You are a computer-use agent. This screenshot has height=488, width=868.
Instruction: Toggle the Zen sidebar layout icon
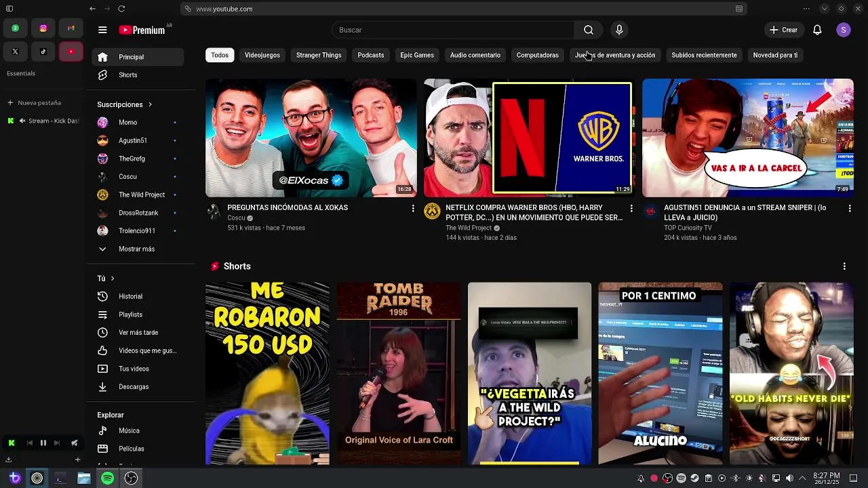click(x=9, y=9)
